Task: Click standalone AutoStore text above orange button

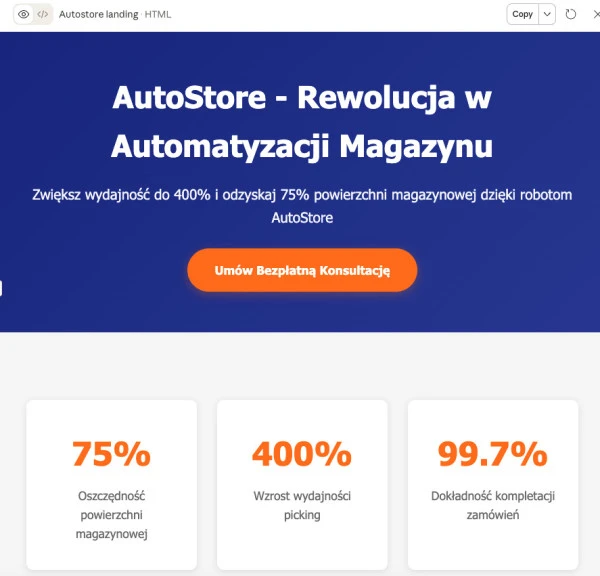Action: 302,218
